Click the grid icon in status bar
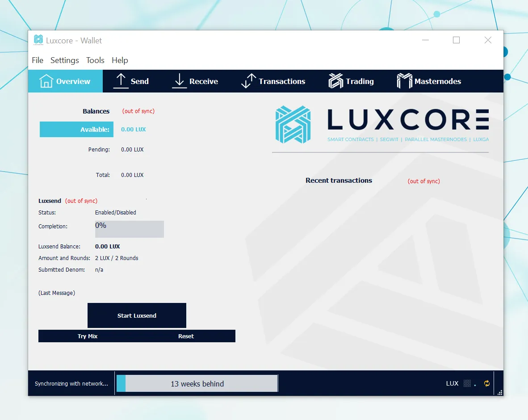This screenshot has height=420, width=528. tap(467, 383)
